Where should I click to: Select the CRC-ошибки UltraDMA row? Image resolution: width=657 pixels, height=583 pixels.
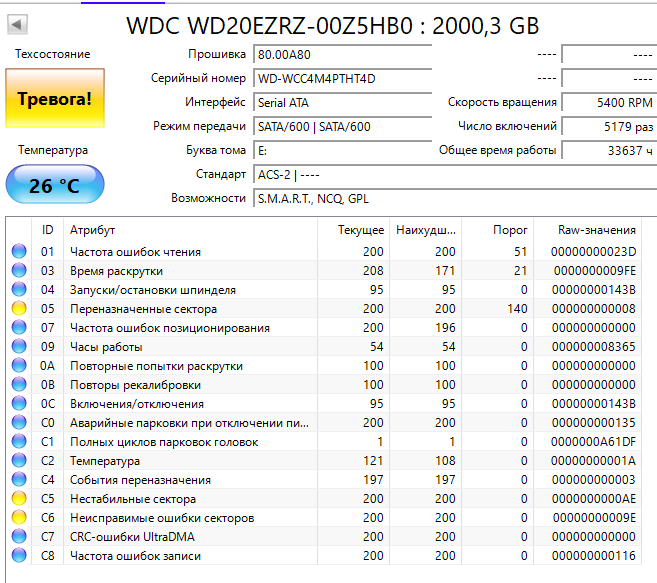coord(323,536)
